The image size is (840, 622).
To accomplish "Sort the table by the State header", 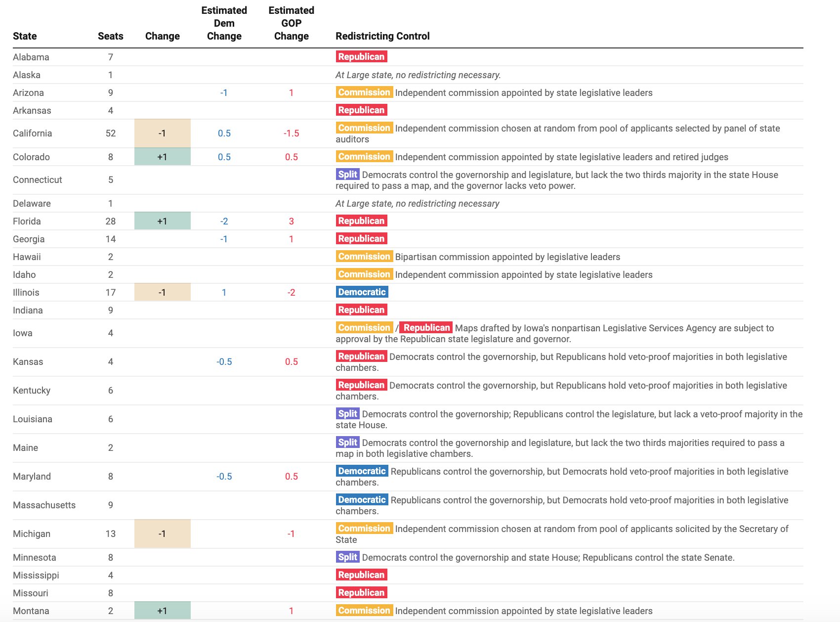I will 25,36.
